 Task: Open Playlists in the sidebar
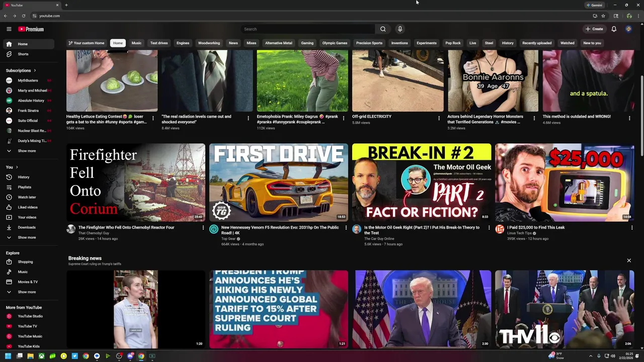28,187
